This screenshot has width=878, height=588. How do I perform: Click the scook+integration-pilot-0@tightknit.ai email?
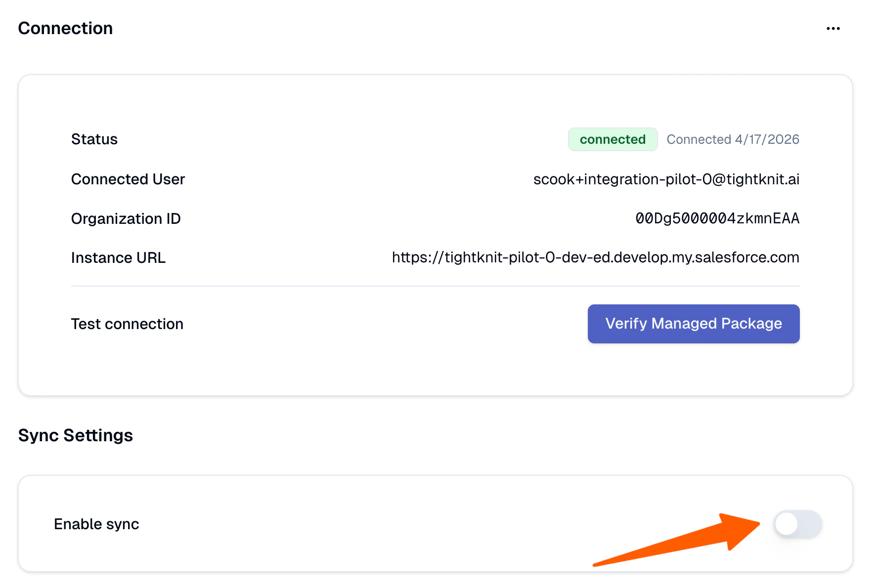[x=666, y=179]
